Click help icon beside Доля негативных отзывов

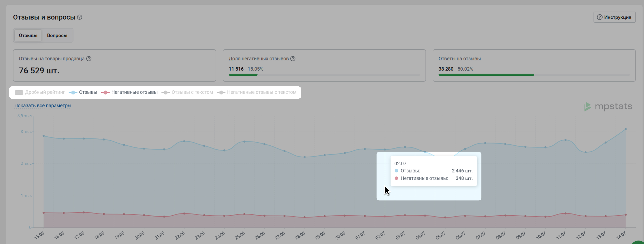click(x=293, y=59)
